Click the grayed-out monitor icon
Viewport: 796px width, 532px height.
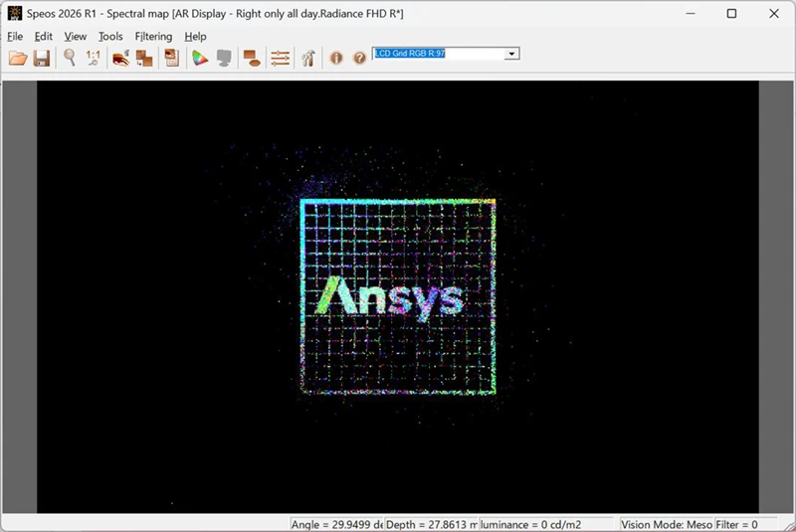224,59
